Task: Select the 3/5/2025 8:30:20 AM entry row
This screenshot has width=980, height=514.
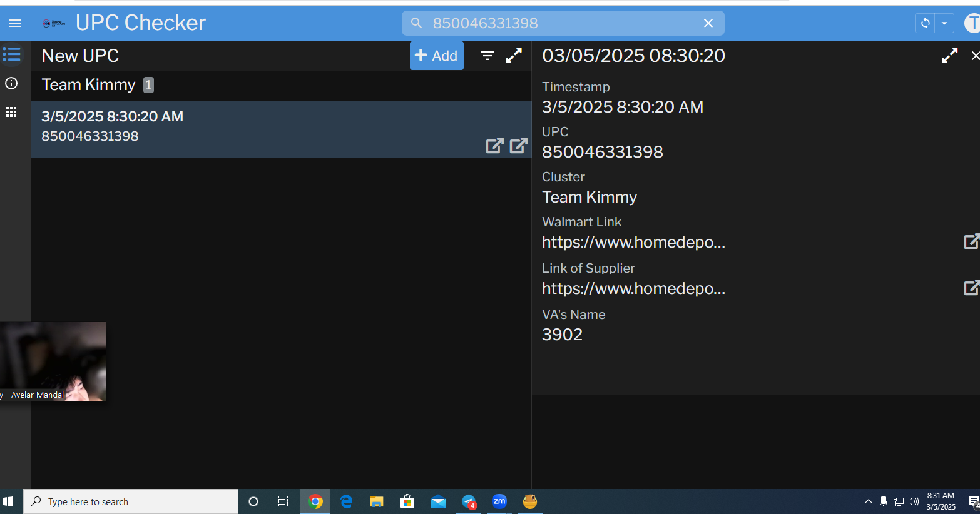Action: (281, 129)
